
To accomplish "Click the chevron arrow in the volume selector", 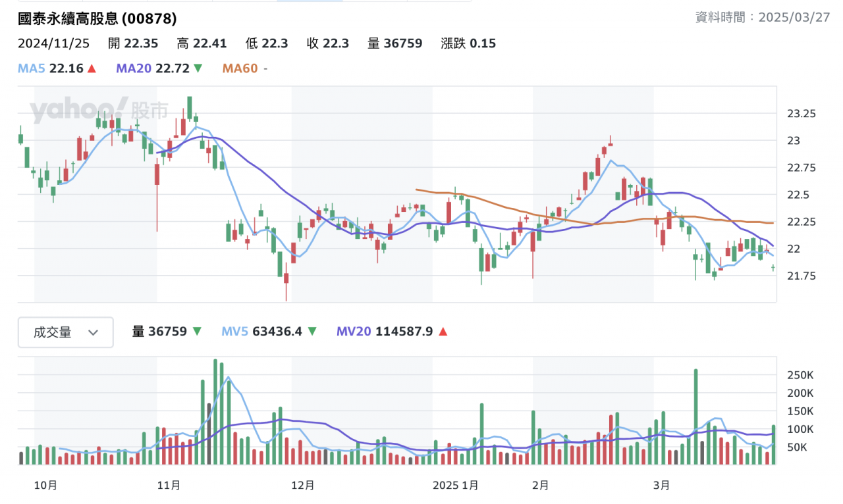I will (94, 333).
